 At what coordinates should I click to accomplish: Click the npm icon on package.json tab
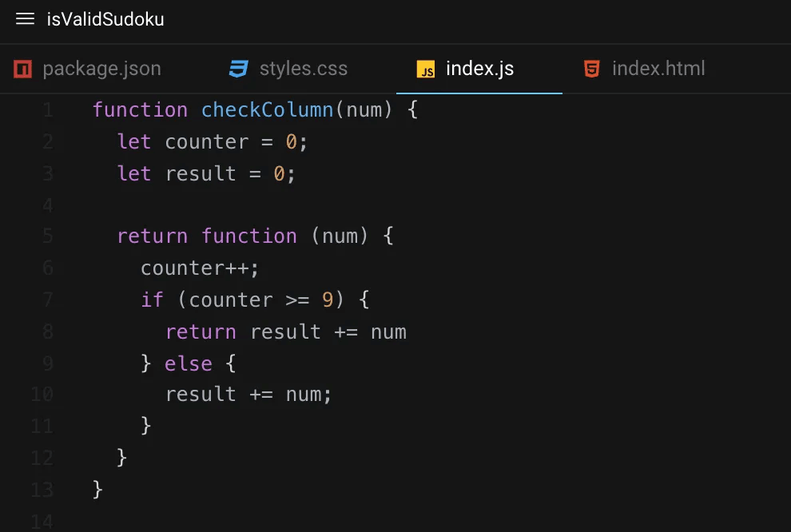point(23,69)
